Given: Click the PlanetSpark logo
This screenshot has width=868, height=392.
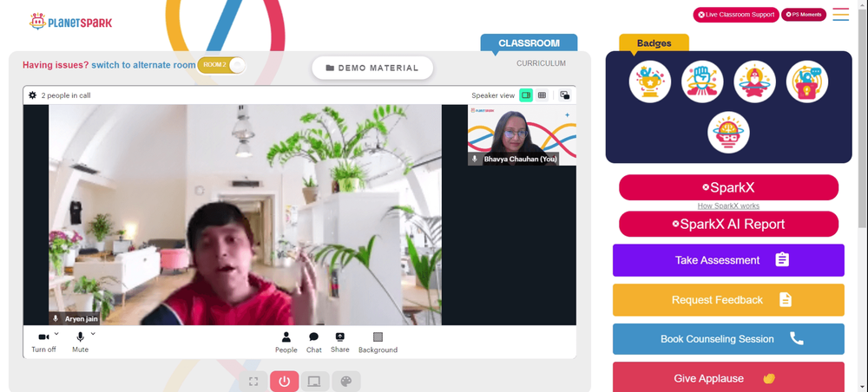Looking at the screenshot, I should (x=70, y=23).
